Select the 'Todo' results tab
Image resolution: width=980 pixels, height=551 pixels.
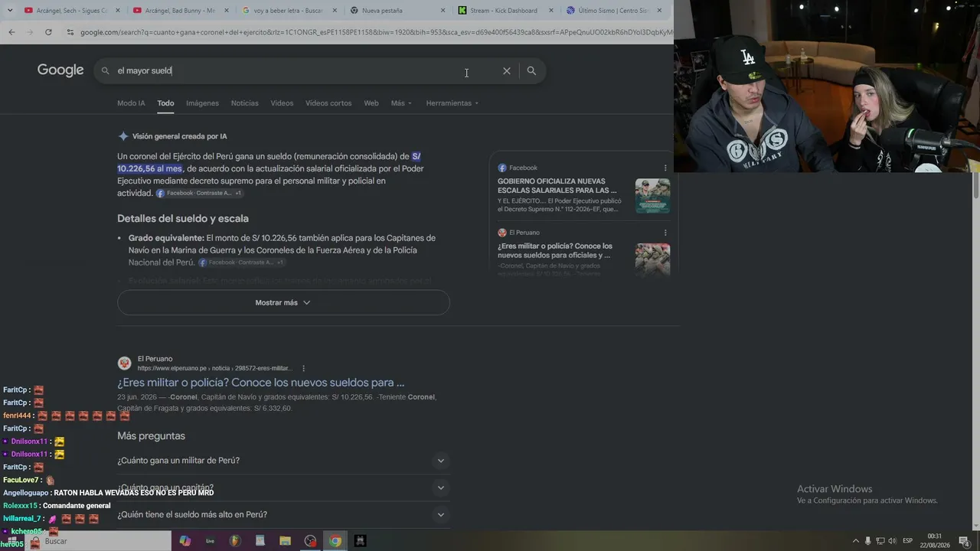point(165,103)
